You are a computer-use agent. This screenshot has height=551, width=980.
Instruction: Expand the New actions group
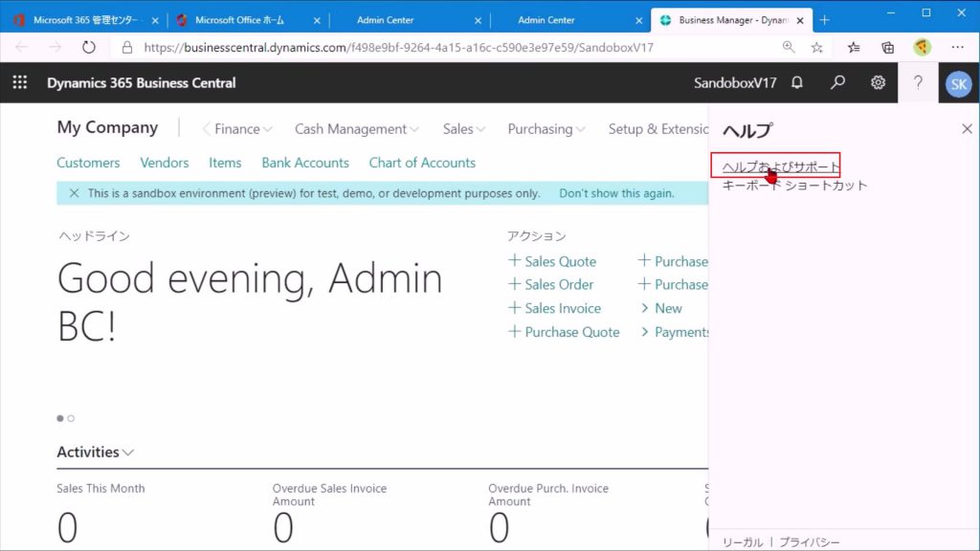click(661, 308)
